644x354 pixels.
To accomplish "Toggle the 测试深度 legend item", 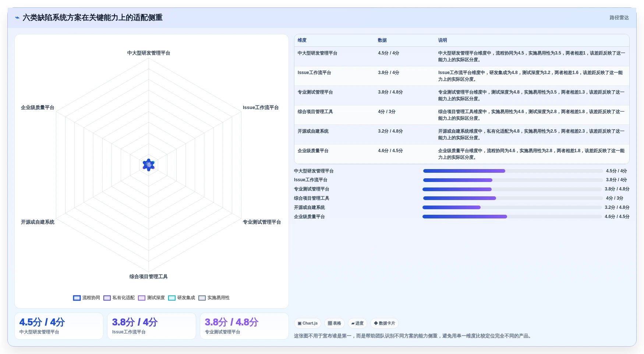I will tap(151, 298).
